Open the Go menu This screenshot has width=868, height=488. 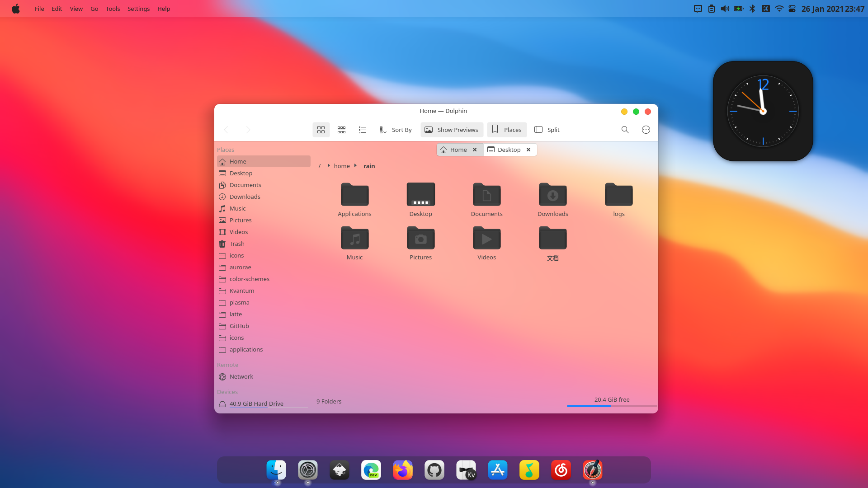pos(94,9)
